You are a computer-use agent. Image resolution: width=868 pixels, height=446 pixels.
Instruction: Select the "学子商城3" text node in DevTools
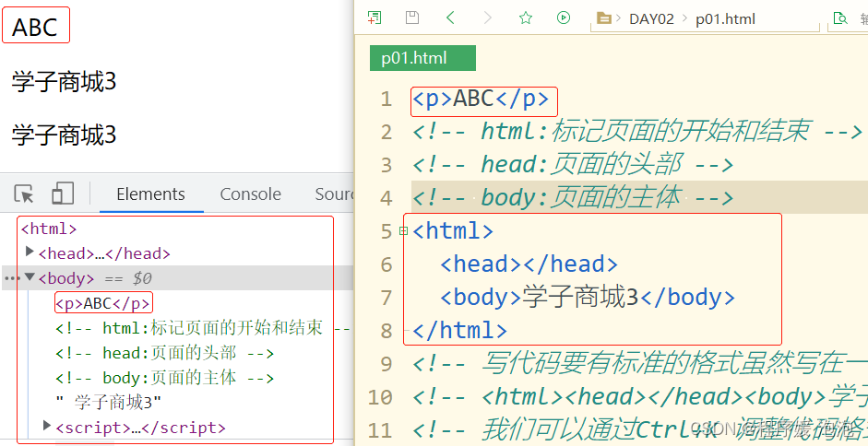[x=109, y=403]
